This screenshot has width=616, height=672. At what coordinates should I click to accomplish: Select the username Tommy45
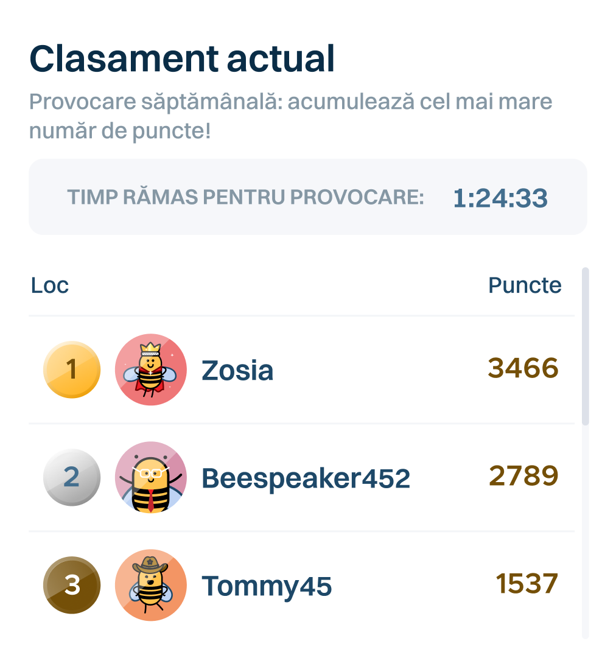click(x=267, y=586)
